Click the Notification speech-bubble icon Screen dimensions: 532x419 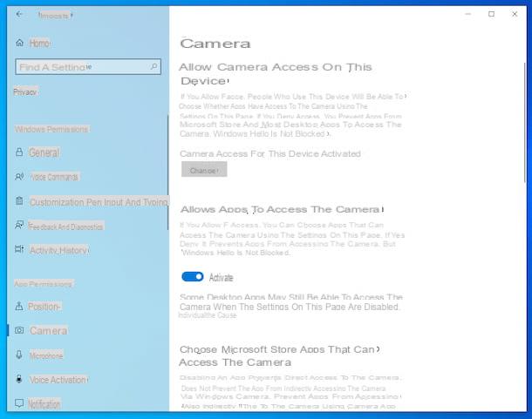(19, 403)
